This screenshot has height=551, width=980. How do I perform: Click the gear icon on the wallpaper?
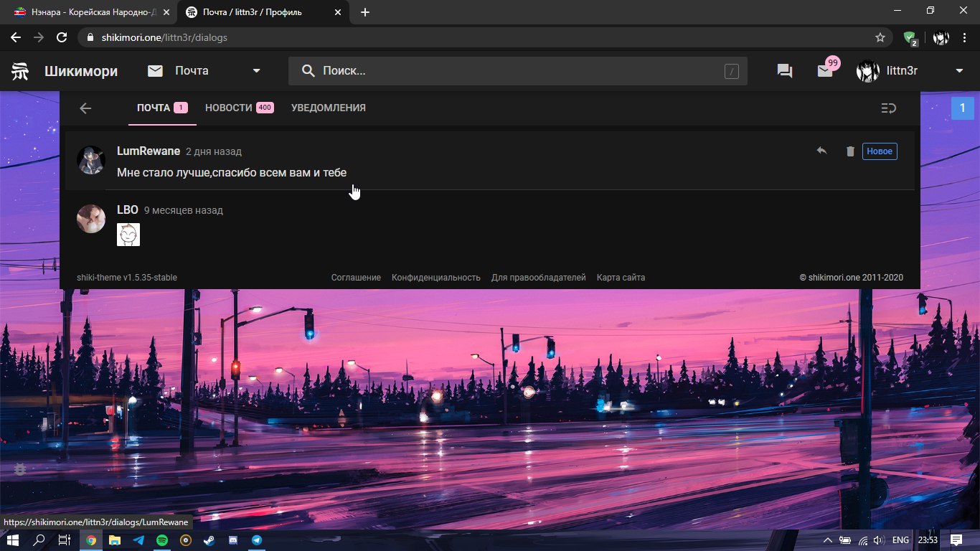[x=20, y=468]
